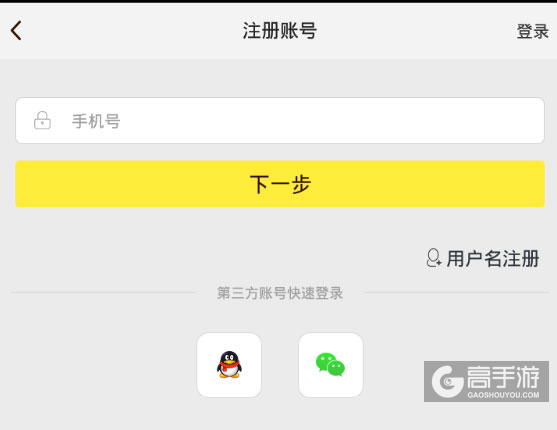Screen dimensions: 557x430
Task: Click the GAOSHOUYOU.COM watermark text
Action: coord(503,395)
